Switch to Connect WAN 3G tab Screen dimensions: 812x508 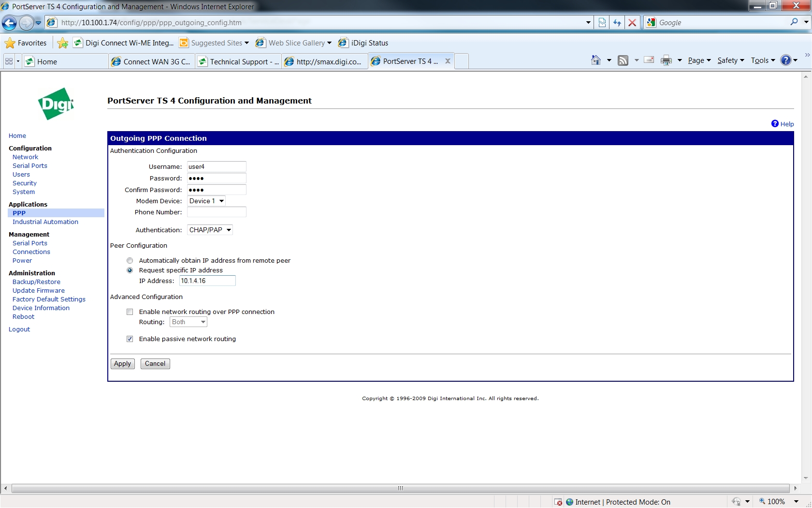pyautogui.click(x=151, y=61)
